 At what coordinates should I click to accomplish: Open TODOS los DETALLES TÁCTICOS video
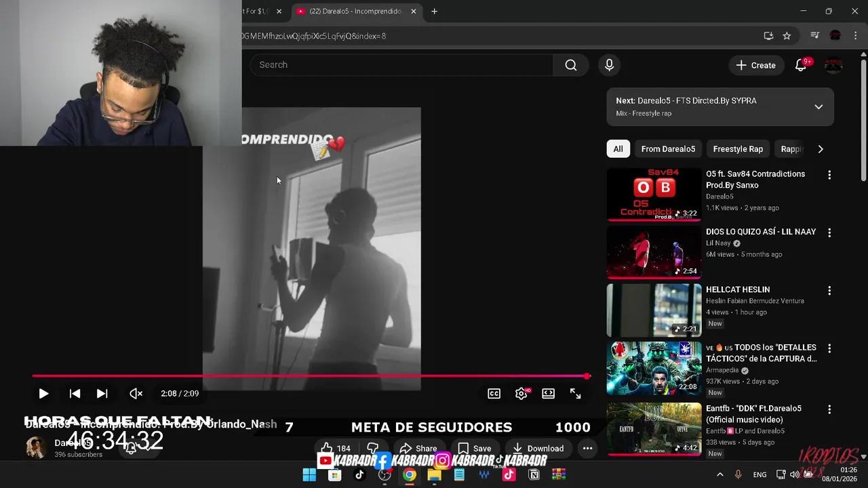[762, 353]
